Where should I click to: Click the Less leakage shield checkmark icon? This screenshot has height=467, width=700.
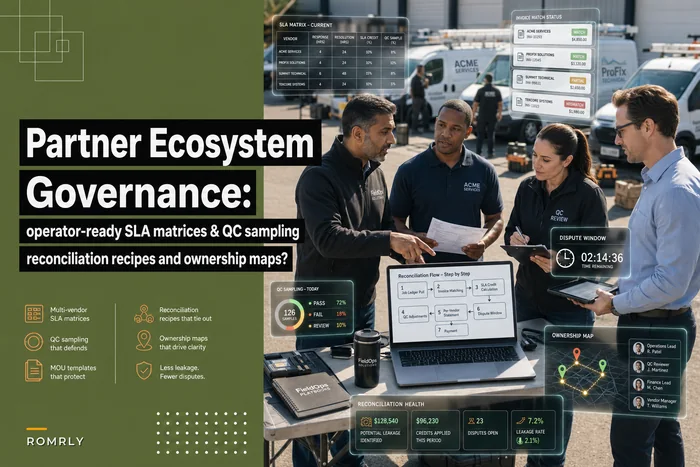[x=144, y=371]
